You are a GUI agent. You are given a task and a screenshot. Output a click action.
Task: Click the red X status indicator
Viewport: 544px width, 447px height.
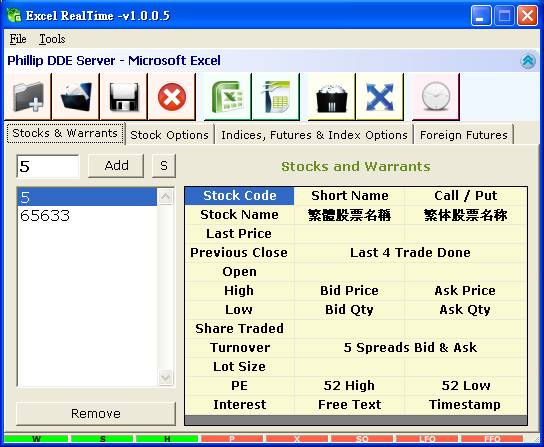tap(297, 439)
